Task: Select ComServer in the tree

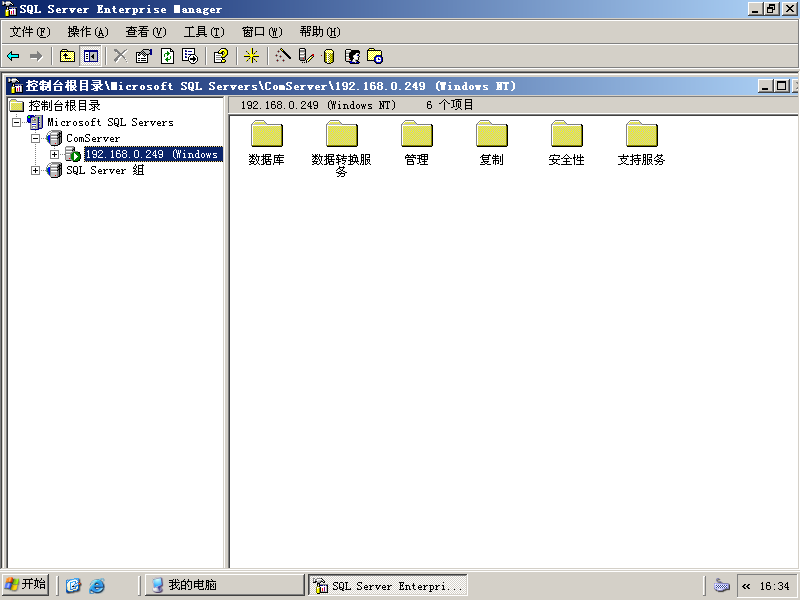Action: pos(93,138)
